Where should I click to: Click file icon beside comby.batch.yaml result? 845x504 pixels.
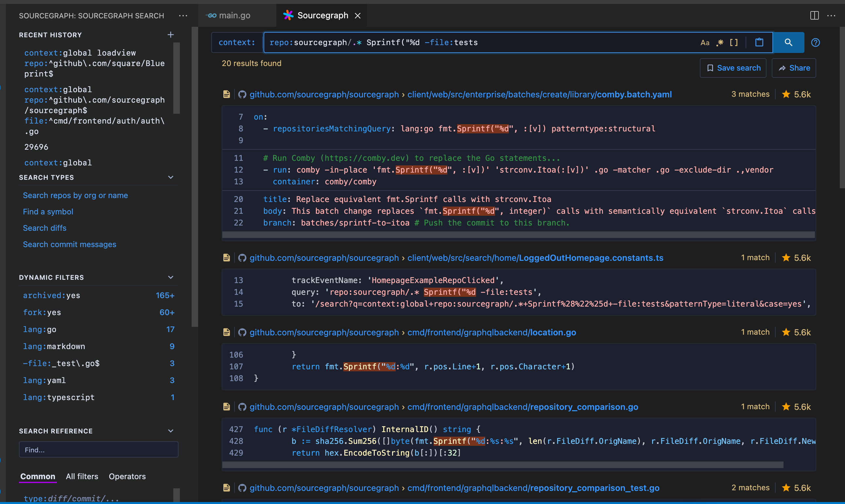227,94
